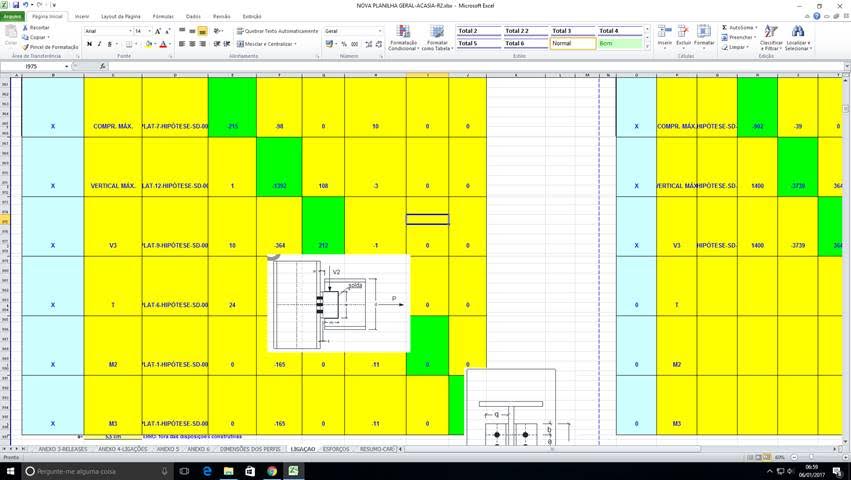
Task: Toggle bold text formatting
Action: 89,44
